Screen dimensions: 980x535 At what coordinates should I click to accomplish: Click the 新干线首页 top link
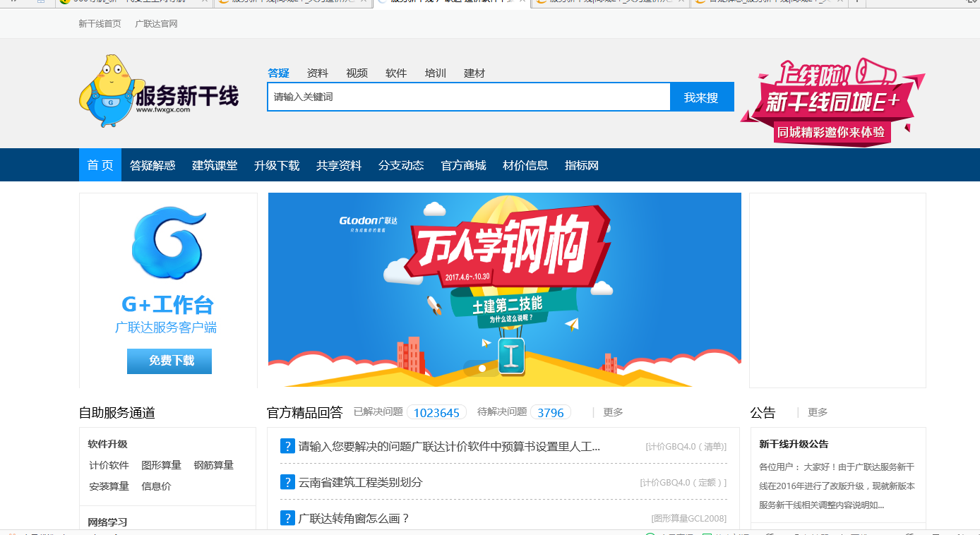[100, 23]
